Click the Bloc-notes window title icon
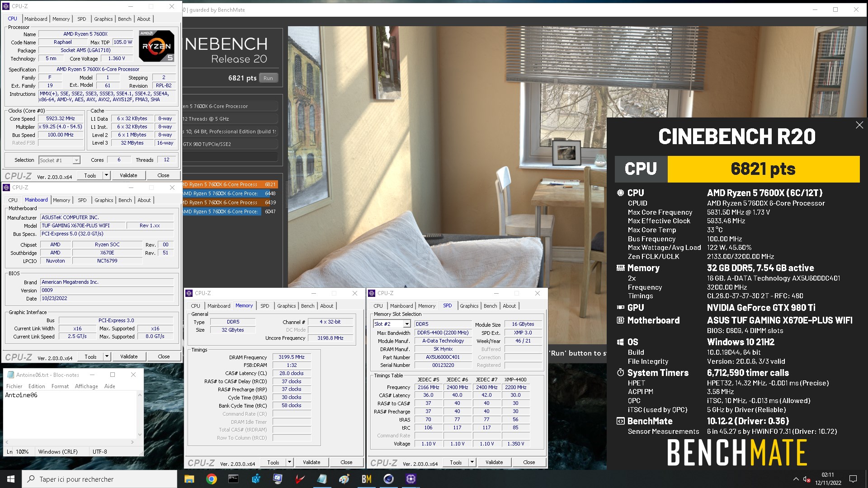 click(x=10, y=375)
